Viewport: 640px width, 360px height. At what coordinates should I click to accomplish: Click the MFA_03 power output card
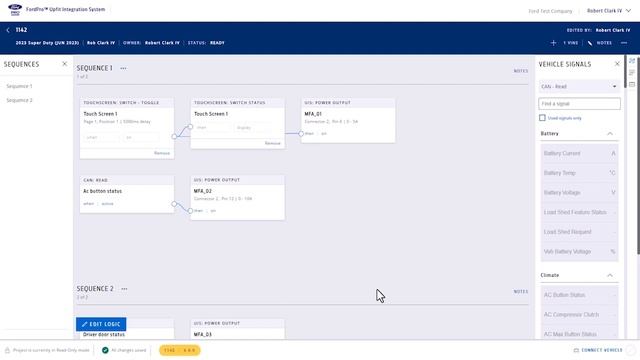238,329
